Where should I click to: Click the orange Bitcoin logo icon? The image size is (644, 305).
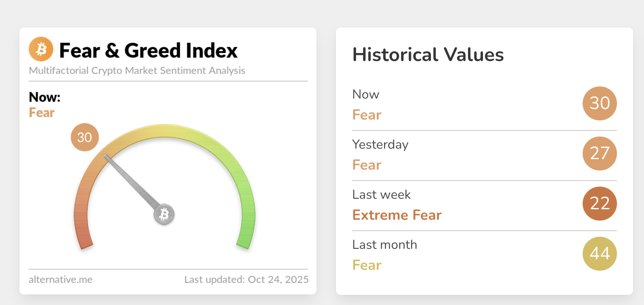[x=41, y=49]
